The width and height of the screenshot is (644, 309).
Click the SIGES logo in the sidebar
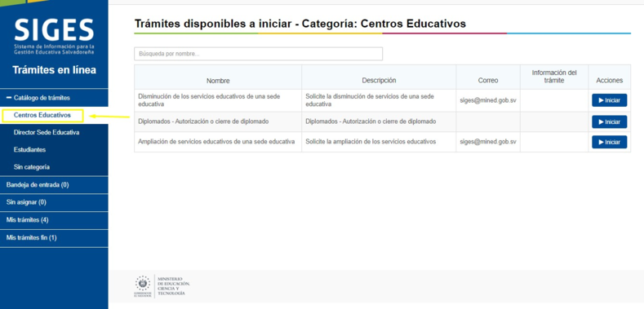tap(54, 36)
